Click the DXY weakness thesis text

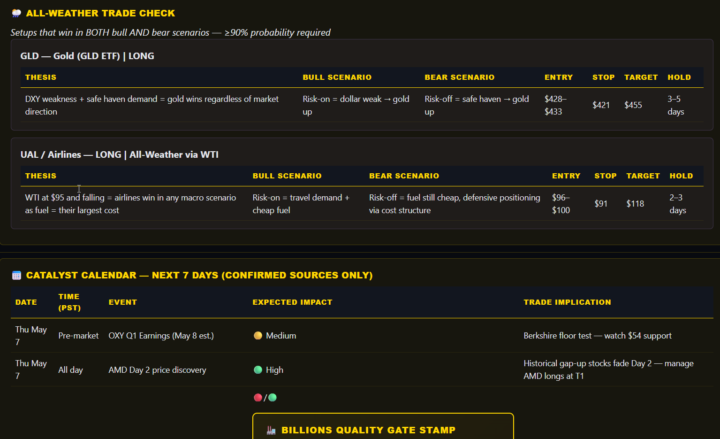(152, 105)
